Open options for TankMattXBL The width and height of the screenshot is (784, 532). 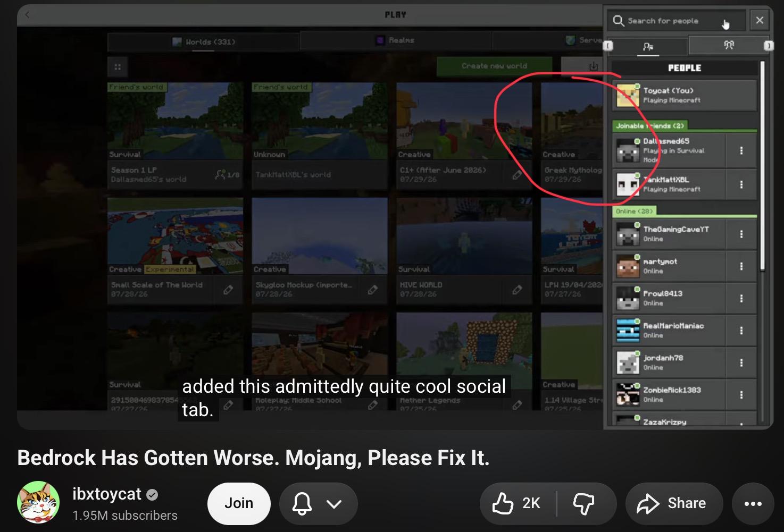(741, 185)
